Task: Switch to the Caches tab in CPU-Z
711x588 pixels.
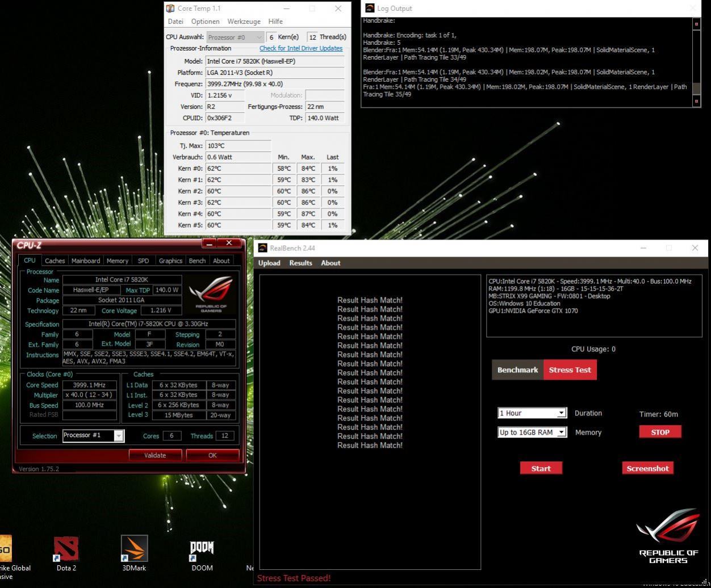Action: [55, 261]
